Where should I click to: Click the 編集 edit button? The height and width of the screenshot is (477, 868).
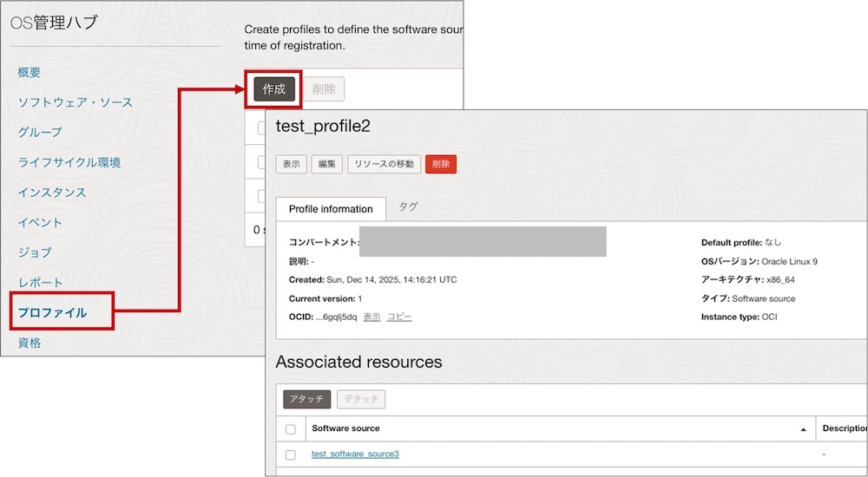[326, 164]
